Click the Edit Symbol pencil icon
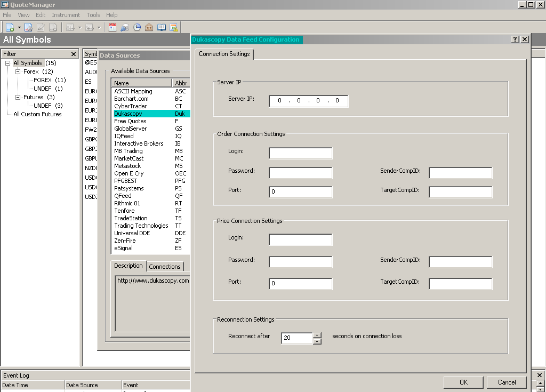Screen dimensions: 546x392 point(41,27)
